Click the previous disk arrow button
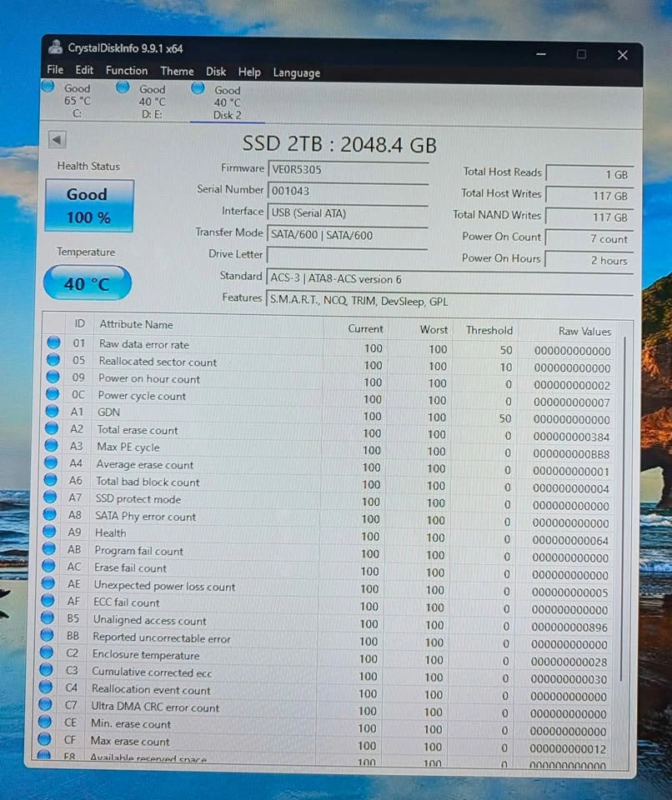Viewport: 672px width, 800px height. click(x=58, y=139)
